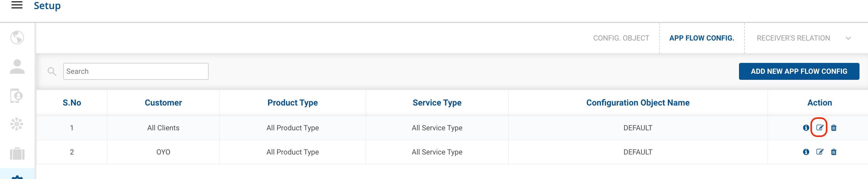Edit the All Clients app flow config
This screenshot has height=179, width=868.
pos(820,128)
